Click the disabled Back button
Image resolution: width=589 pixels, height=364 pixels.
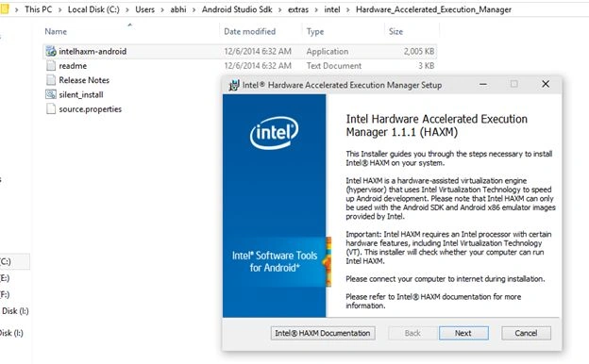pos(412,333)
